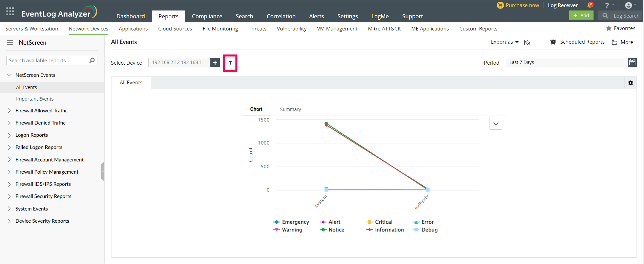Switch to the Summary chart tab
The width and height of the screenshot is (644, 264).
click(x=290, y=109)
